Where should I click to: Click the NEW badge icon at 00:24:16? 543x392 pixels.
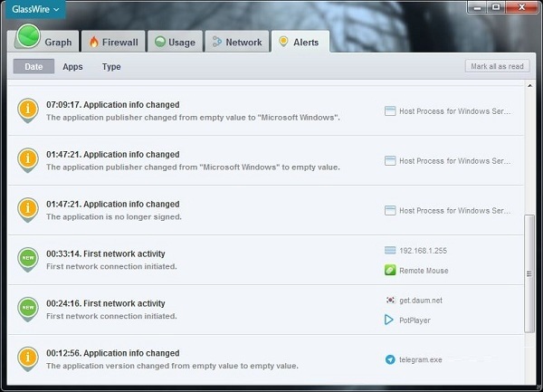[x=28, y=310]
